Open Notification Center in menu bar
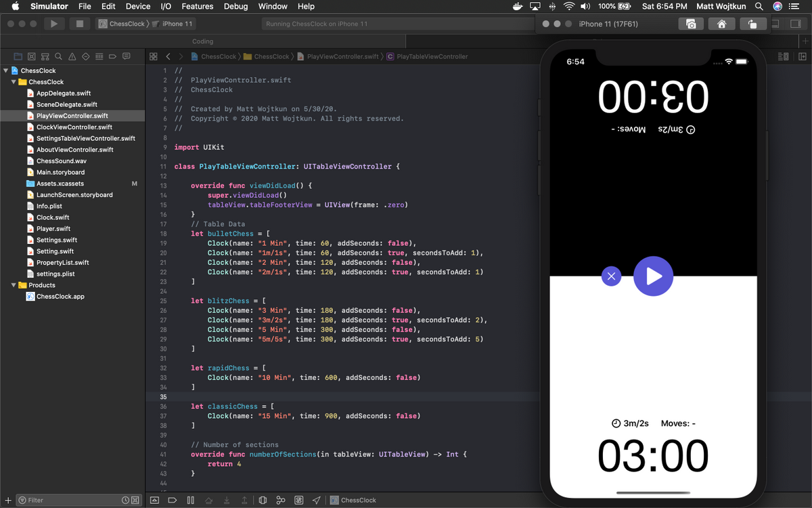 [795, 6]
